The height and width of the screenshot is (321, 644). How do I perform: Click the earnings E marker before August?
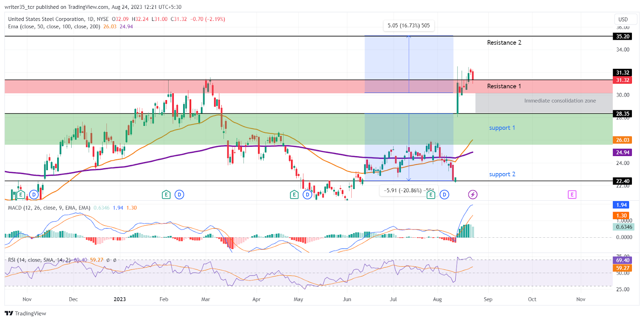tap(431, 195)
